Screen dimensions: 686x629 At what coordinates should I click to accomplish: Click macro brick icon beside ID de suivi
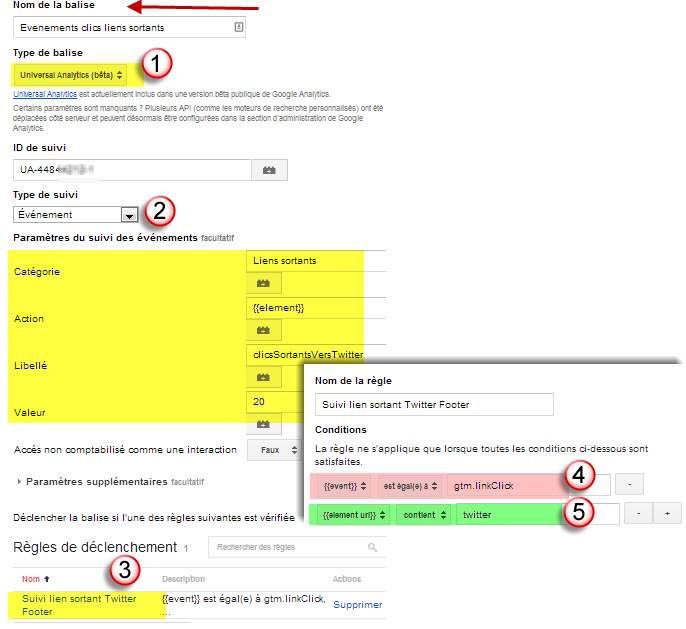pyautogui.click(x=270, y=170)
